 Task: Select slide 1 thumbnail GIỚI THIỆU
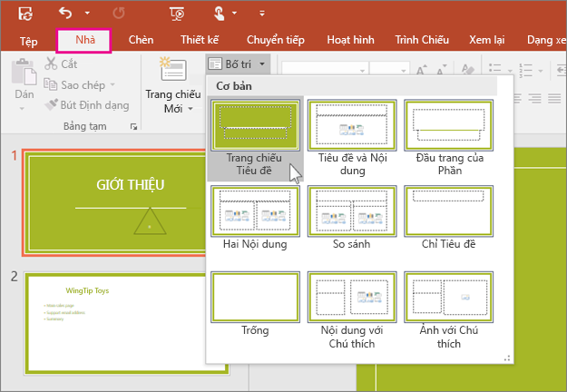[114, 202]
